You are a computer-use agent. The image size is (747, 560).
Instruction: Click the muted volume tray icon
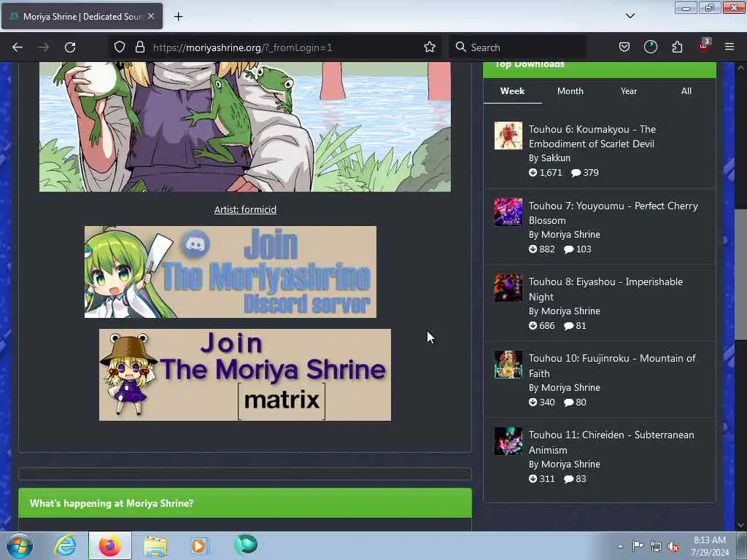673,546
